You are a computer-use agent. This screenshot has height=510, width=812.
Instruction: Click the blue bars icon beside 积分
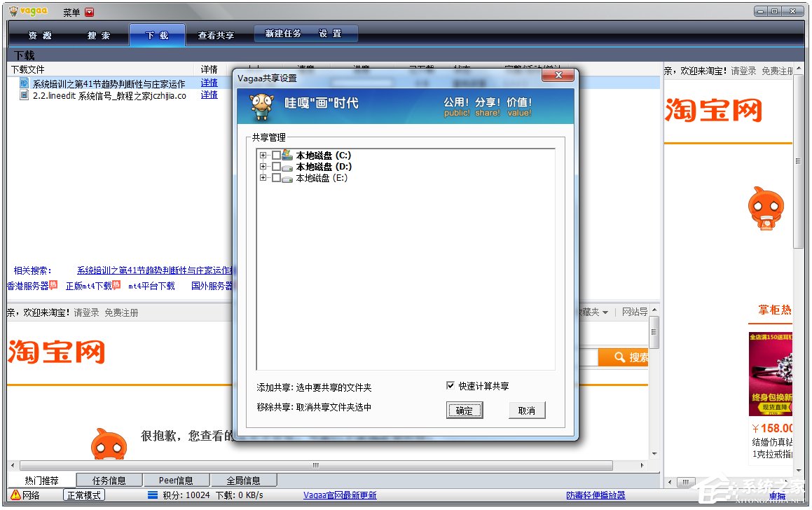[152, 495]
